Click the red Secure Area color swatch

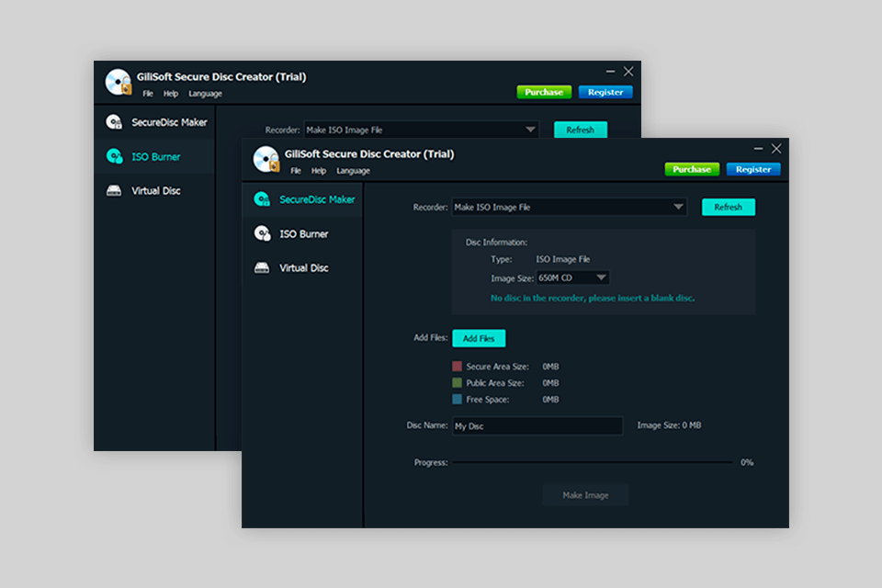457,367
